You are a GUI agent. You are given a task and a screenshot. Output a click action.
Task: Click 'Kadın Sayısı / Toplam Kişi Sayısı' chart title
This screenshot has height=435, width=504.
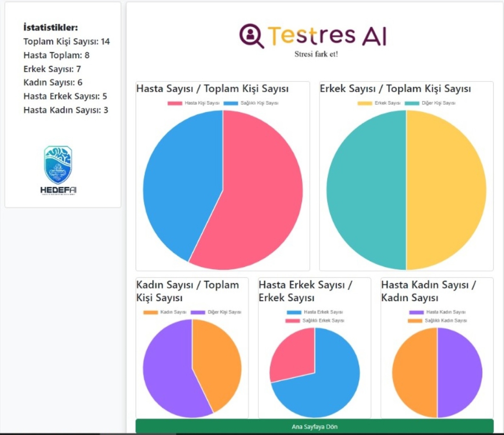coord(187,291)
